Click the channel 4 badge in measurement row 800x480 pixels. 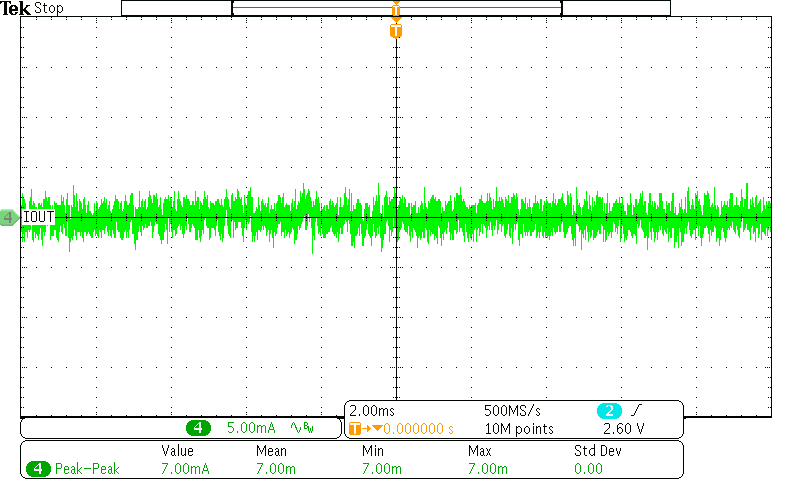38,468
